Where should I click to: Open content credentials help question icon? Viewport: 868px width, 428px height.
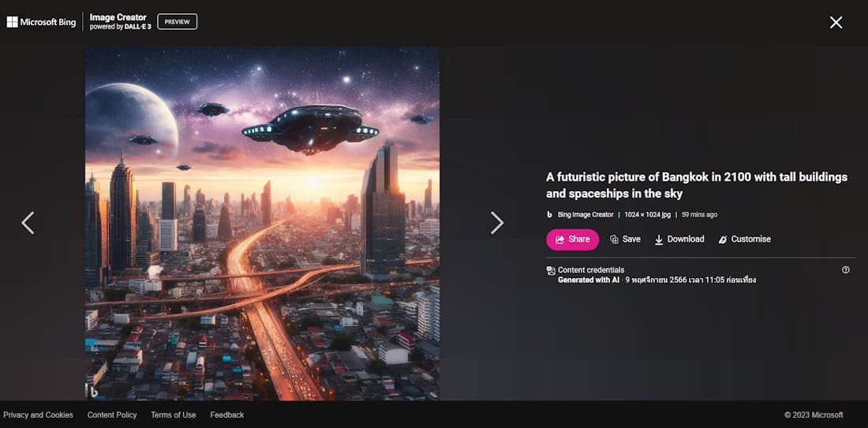tap(845, 269)
